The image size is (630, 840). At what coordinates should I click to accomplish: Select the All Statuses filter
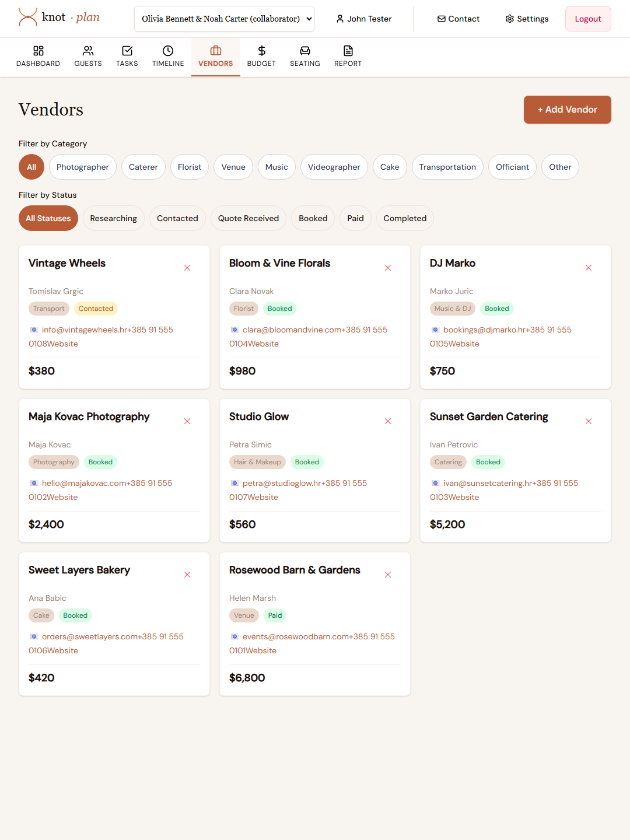(x=48, y=218)
